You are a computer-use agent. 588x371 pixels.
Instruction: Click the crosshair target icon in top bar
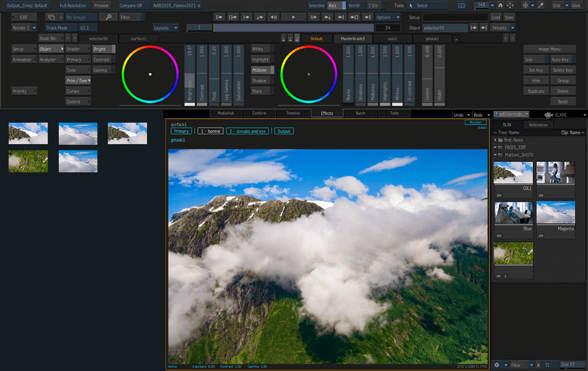pyautogui.click(x=526, y=6)
